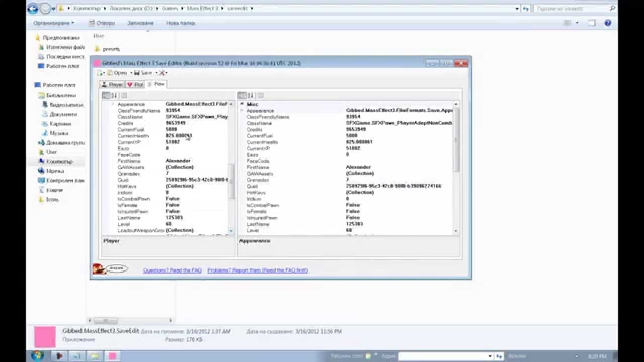
Task: Expand Appearance node in right property grid
Action: [242, 110]
